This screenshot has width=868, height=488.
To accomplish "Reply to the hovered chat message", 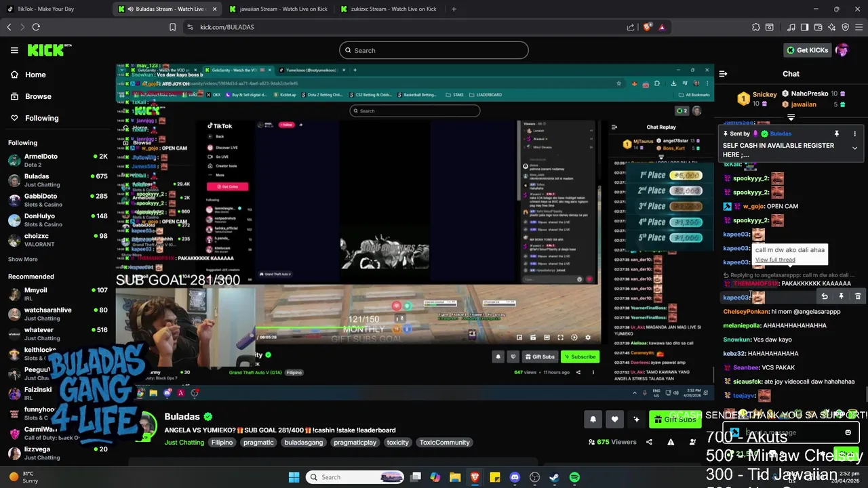I will pos(825,296).
